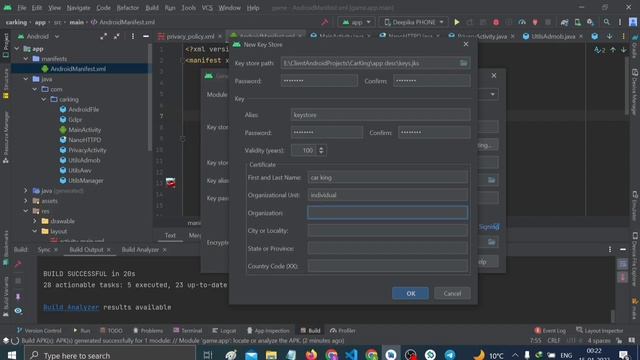The image size is (640, 360).
Task: Collapse the res folder
Action: point(26,211)
